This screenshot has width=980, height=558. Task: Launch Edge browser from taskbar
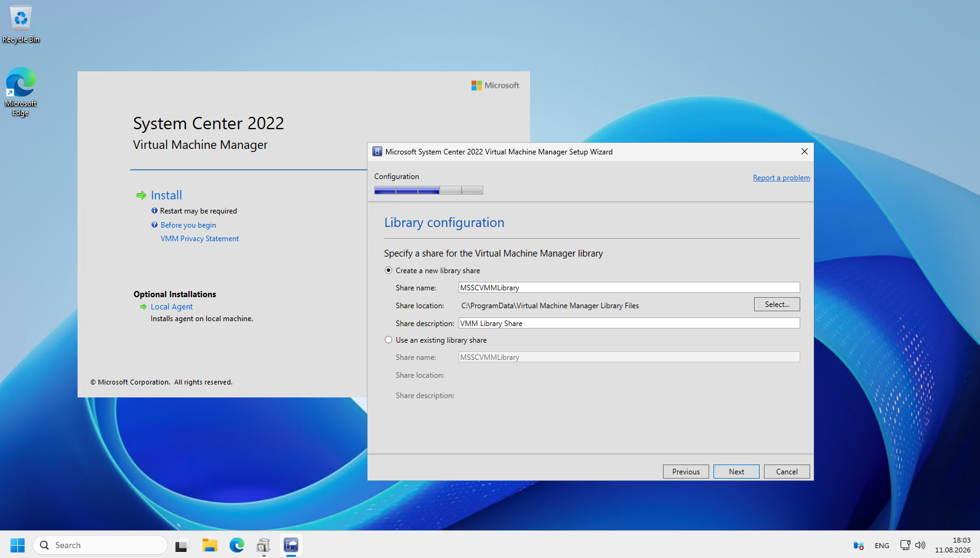tap(237, 545)
